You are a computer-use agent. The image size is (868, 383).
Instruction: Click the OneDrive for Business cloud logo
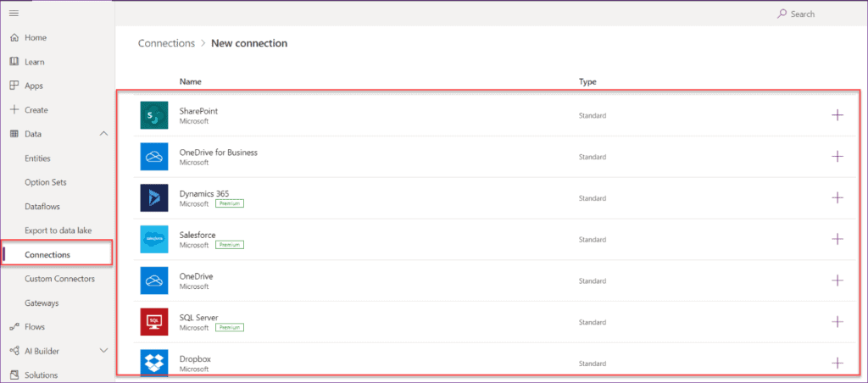[154, 157]
